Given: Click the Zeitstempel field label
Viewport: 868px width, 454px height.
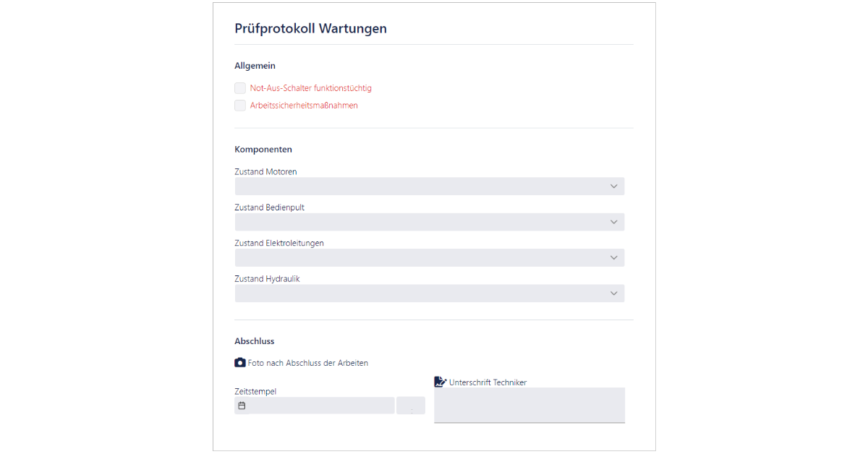Looking at the screenshot, I should tap(255, 392).
